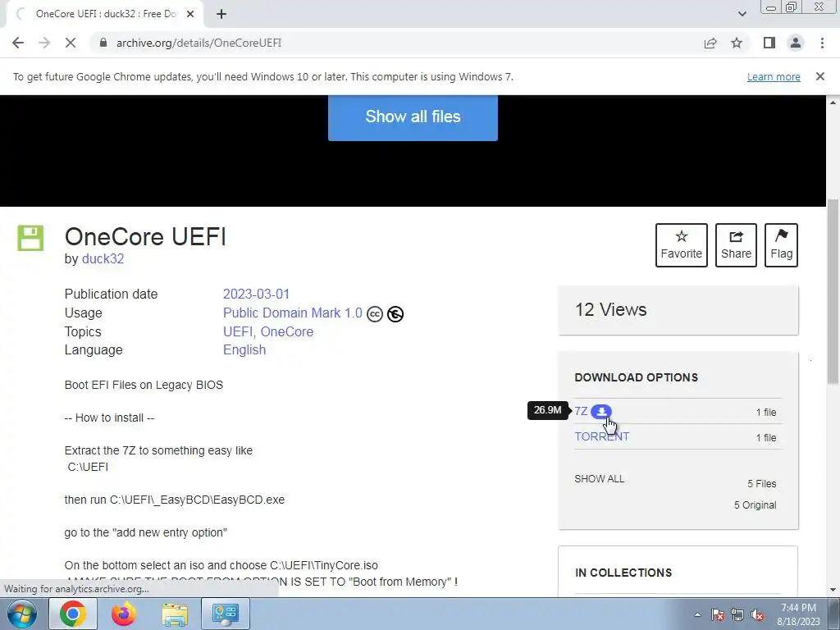Click the page vertical scrollbar thumb

[833, 291]
